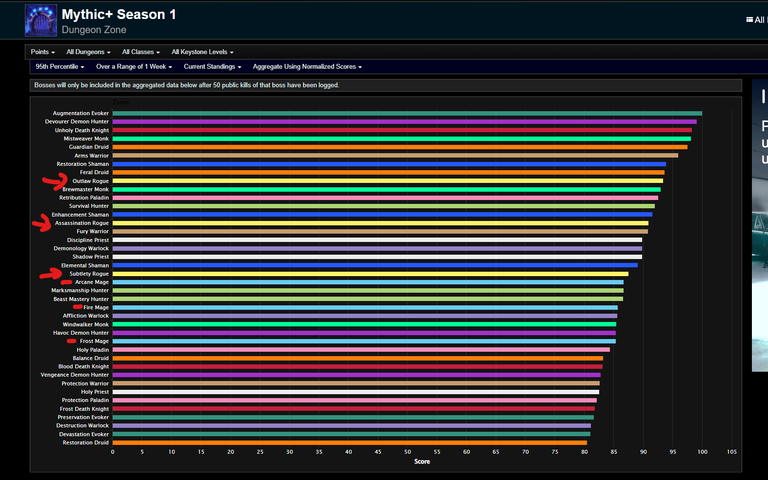Click the advertisement panel on the right
This screenshot has height=480, width=768.
tap(760, 225)
